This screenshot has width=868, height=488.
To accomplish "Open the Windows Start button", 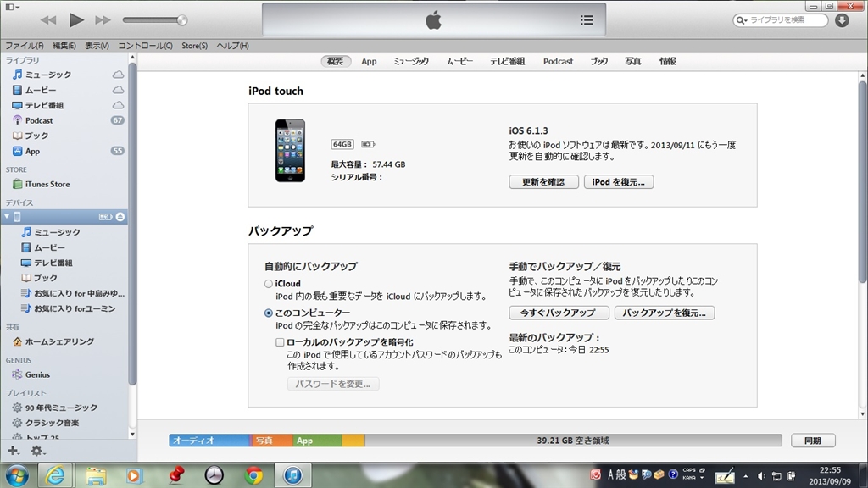I will tap(17, 475).
